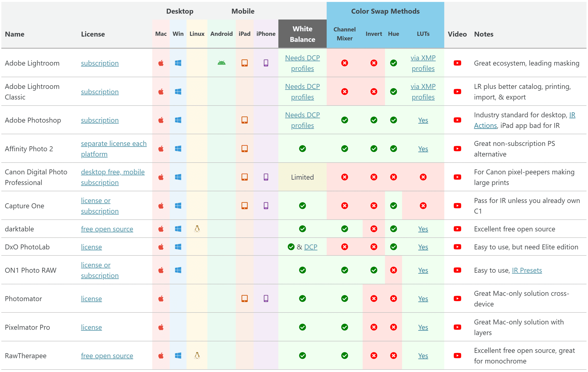Image resolution: width=588 pixels, height=372 pixels.
Task: Click the iPad icon in Affinity Photo 2 row
Action: [245, 149]
